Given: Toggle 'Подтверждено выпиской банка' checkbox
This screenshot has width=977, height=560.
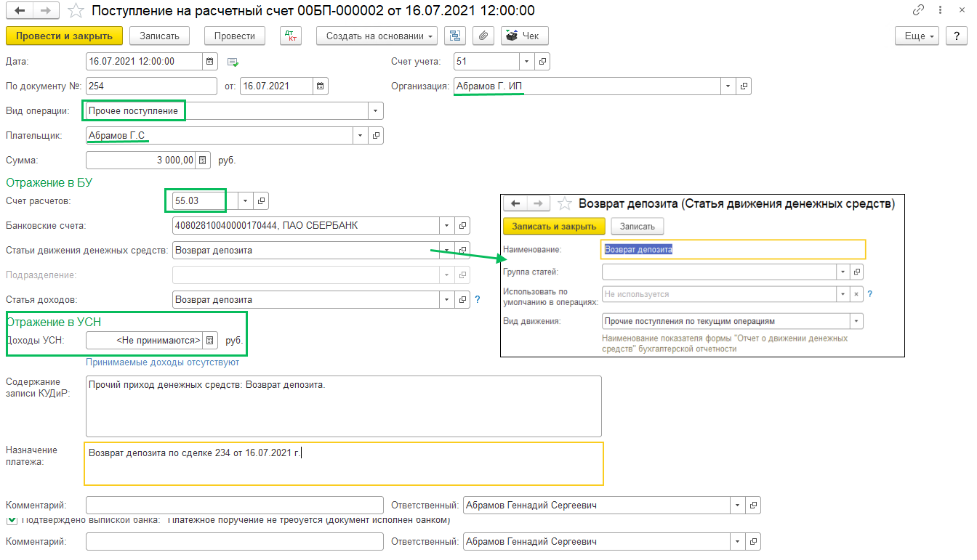Looking at the screenshot, I should (11, 520).
